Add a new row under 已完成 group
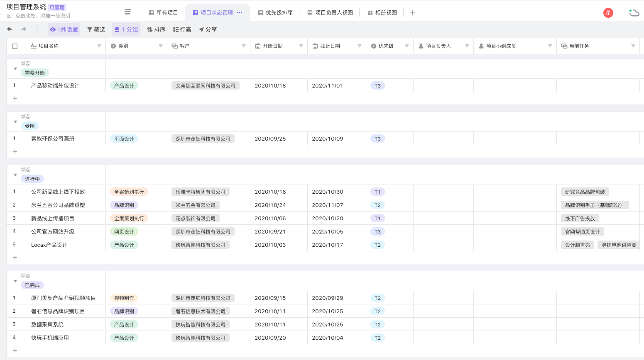Viewport: 644px width, 360px height. (15, 350)
